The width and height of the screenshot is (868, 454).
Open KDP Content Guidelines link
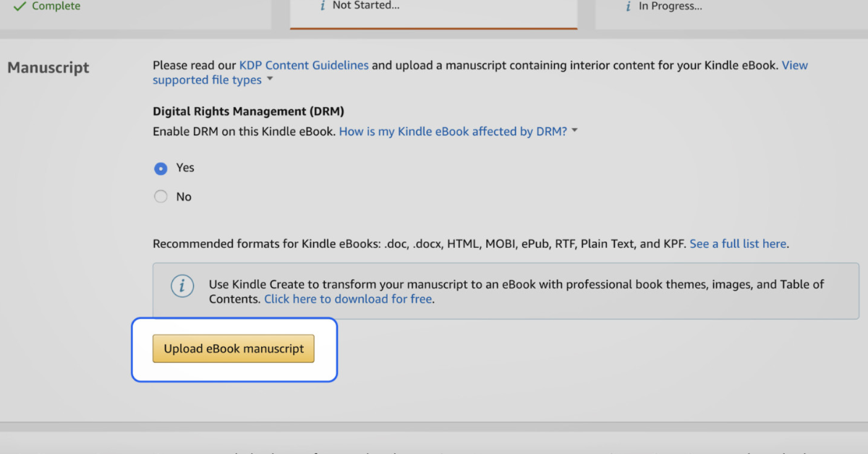point(304,65)
